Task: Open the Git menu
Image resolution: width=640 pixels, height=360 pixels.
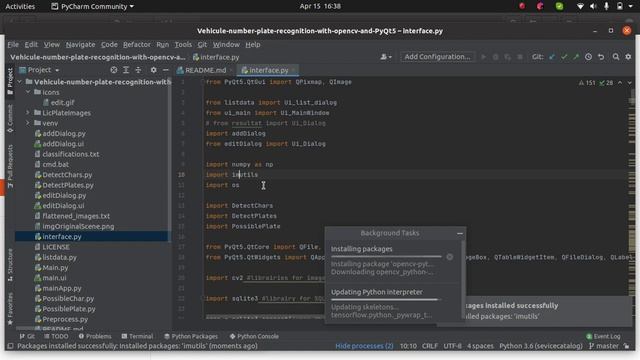Action: [202, 44]
